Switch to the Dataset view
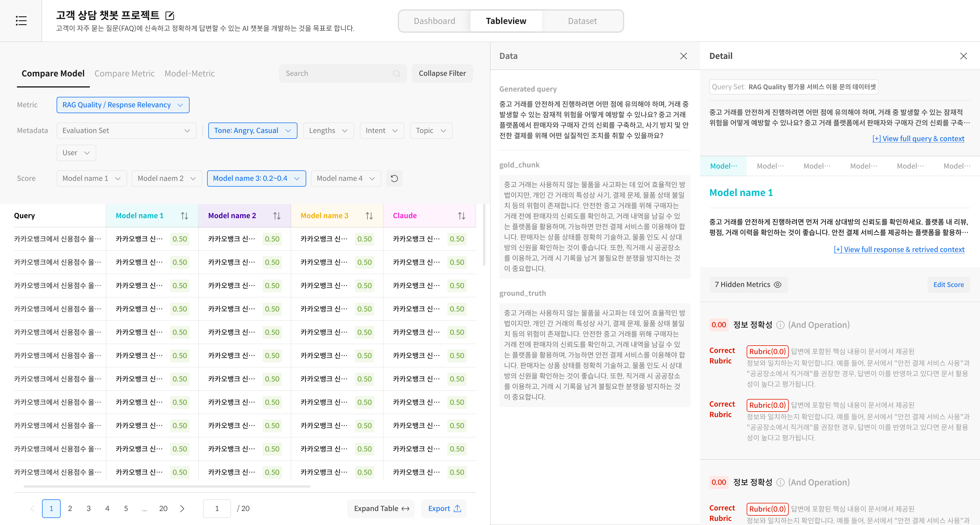The height and width of the screenshot is (525, 980). 582,21
